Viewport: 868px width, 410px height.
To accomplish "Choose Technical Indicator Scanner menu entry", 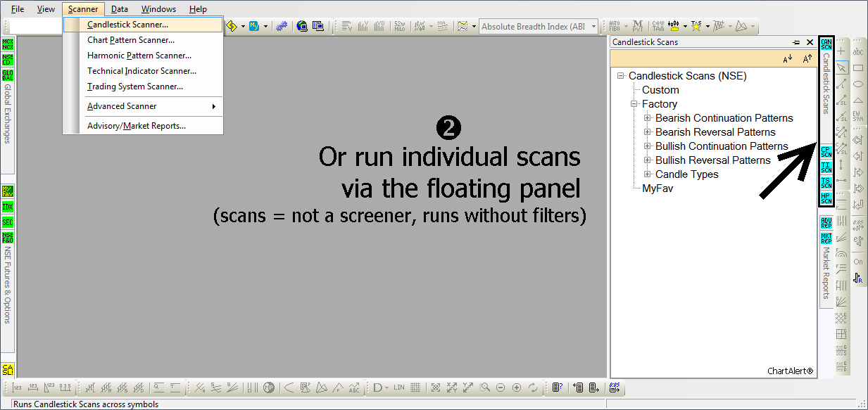I will pos(143,71).
